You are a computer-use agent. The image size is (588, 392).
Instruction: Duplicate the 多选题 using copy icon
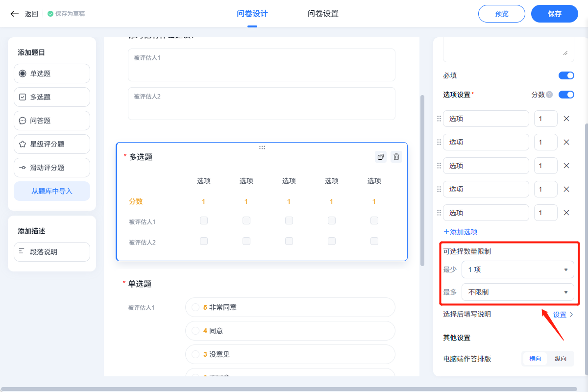click(x=381, y=157)
